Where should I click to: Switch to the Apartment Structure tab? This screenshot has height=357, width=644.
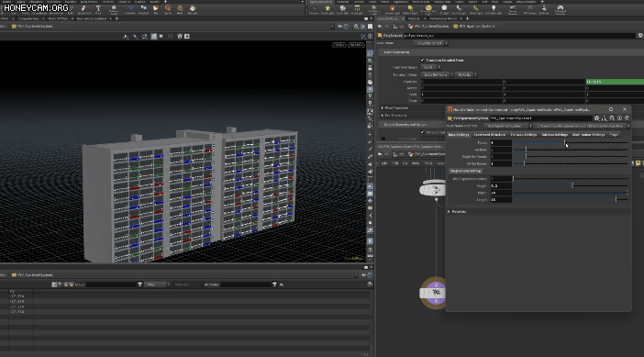pos(489,135)
